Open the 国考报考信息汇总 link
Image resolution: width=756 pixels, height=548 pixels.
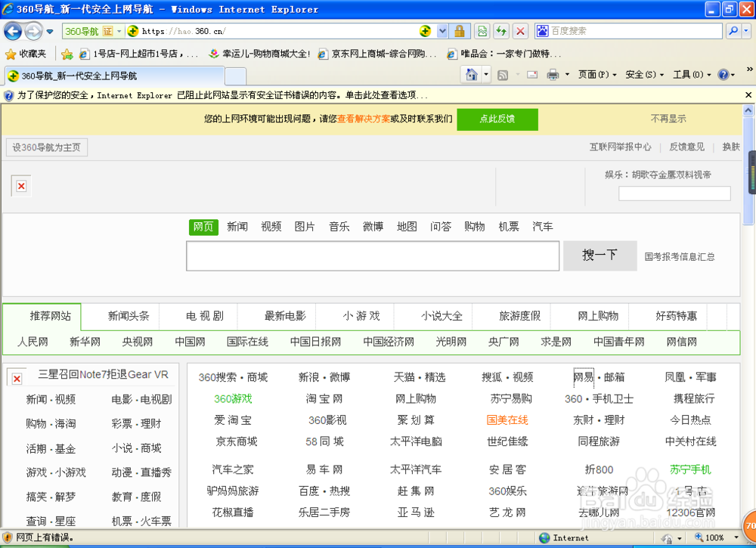click(680, 257)
